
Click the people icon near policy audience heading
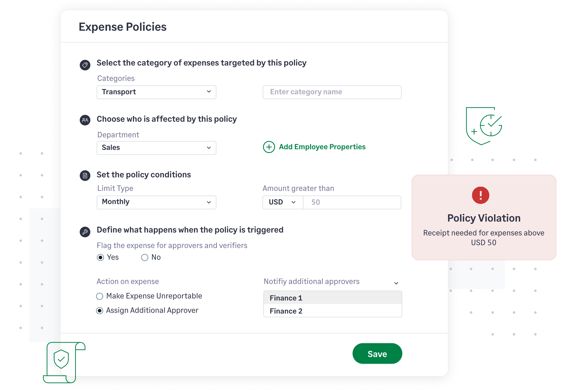tap(85, 120)
